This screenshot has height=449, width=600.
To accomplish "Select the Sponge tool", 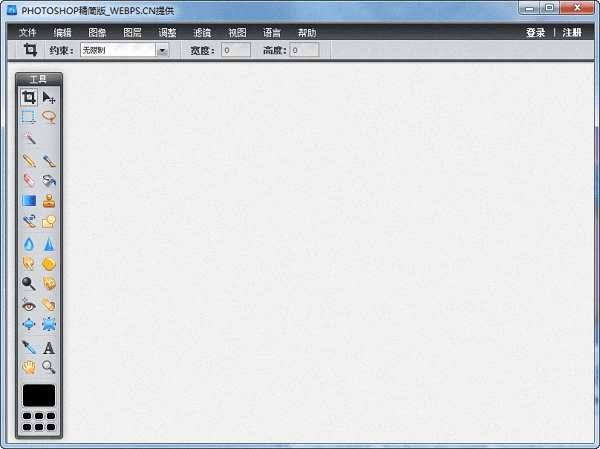I will 49,264.
